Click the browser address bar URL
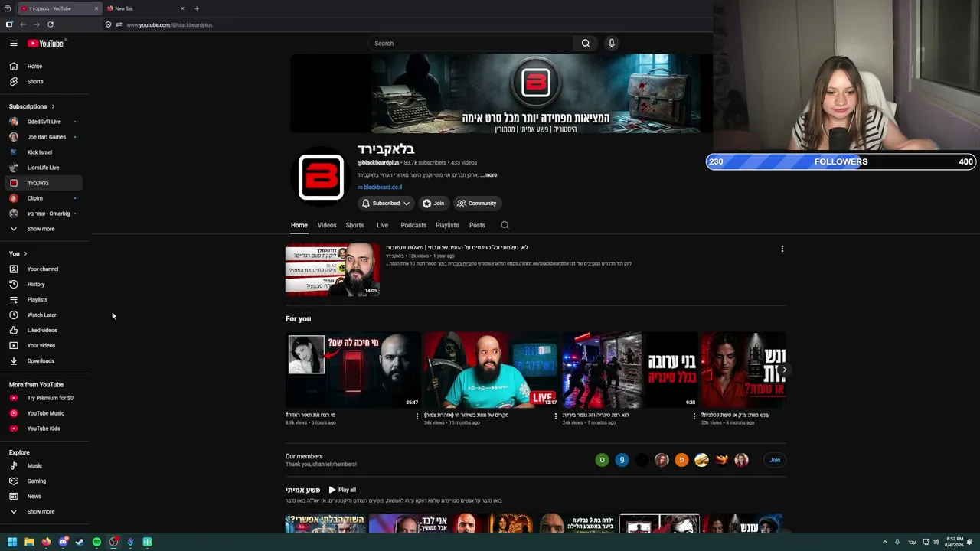Image resolution: width=980 pixels, height=551 pixels. point(169,24)
